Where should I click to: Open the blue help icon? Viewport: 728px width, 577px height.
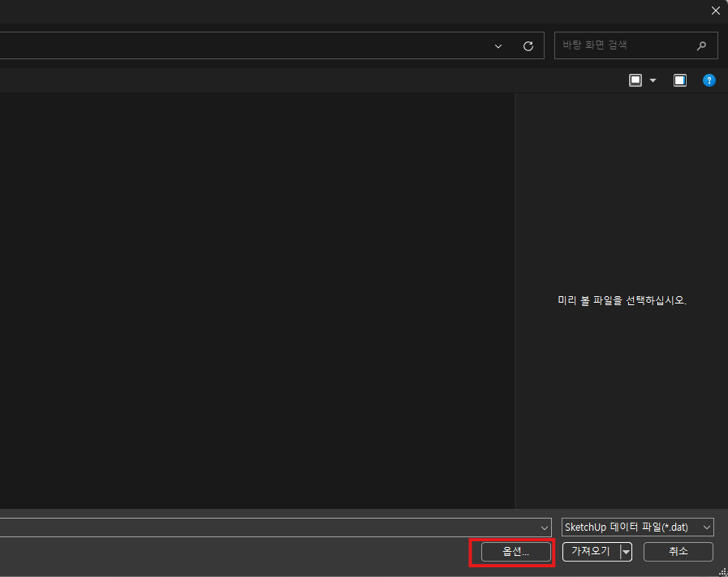pos(709,80)
